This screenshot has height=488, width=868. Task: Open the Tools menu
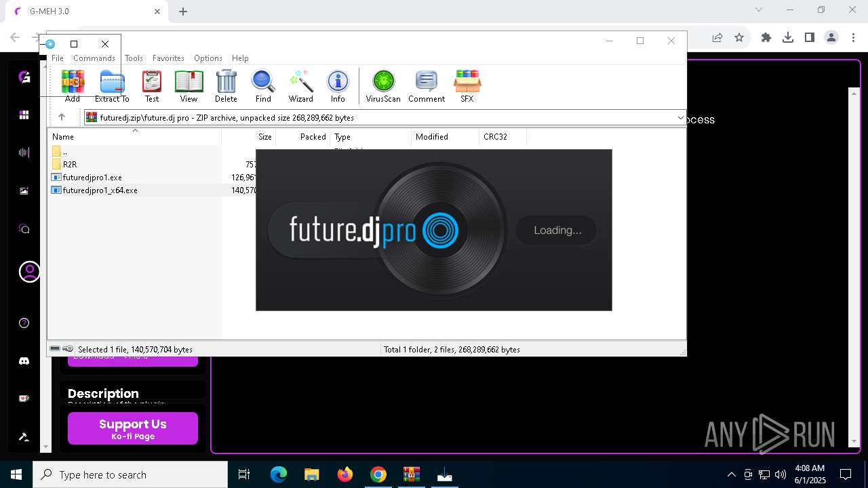pyautogui.click(x=134, y=58)
